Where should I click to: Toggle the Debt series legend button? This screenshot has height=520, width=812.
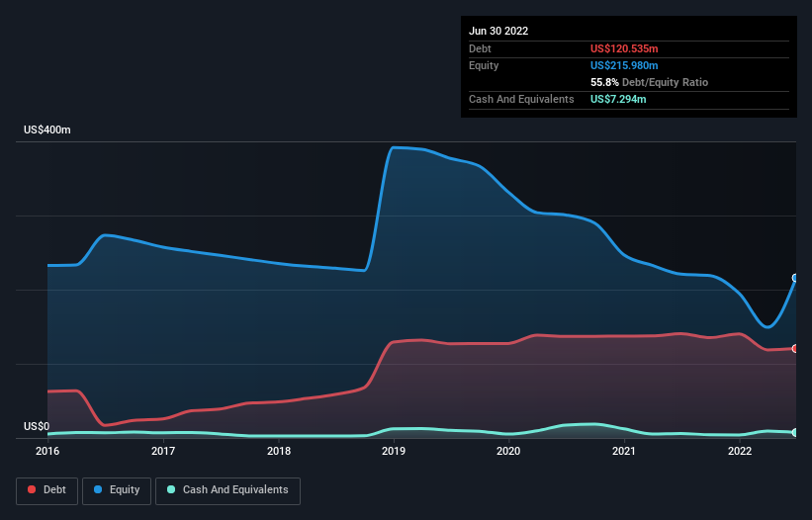(x=47, y=490)
